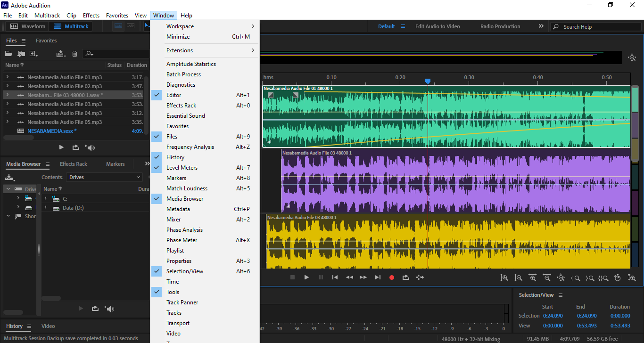Uncheck the Media Browser menu entry
This screenshot has width=644, height=343.
[185, 199]
